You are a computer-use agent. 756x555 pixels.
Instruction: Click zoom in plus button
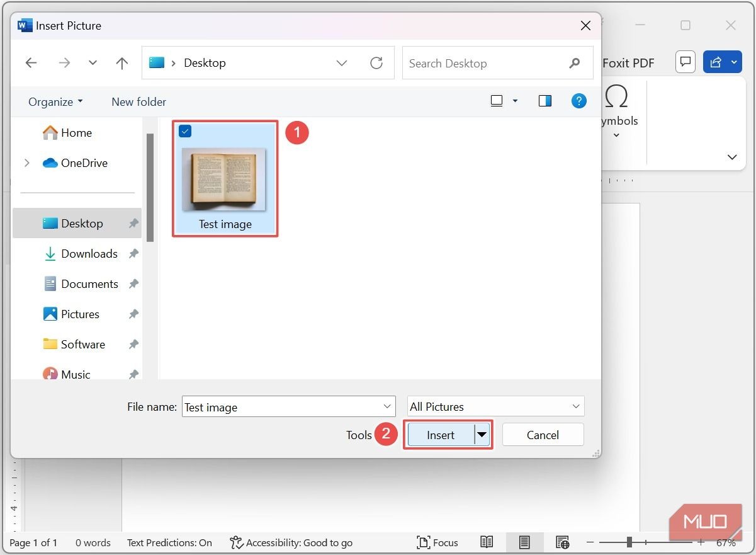click(x=701, y=542)
